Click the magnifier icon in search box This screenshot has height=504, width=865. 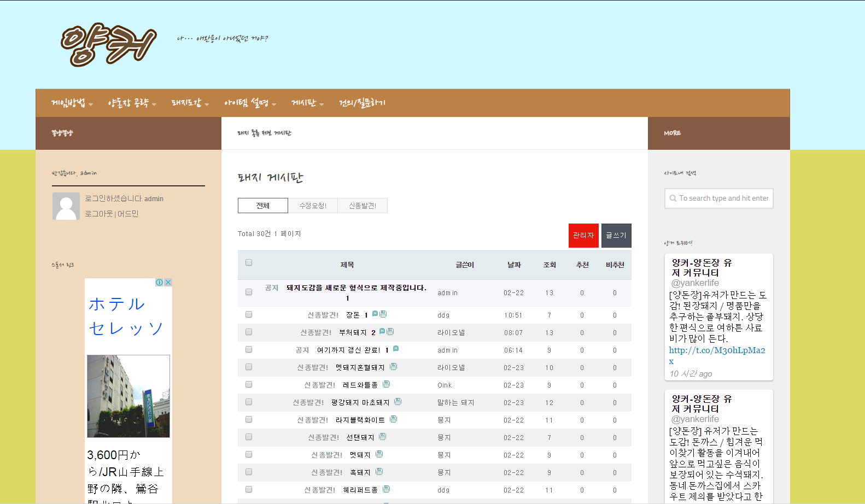[673, 198]
